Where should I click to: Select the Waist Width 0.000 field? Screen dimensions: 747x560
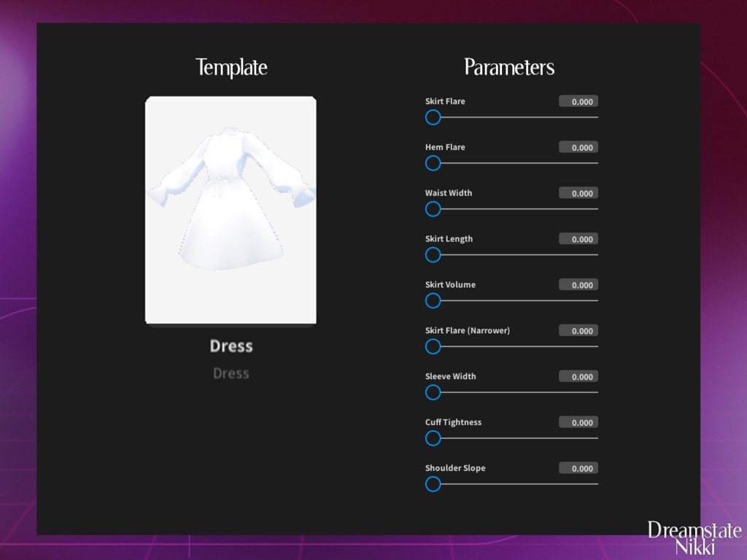(x=578, y=192)
